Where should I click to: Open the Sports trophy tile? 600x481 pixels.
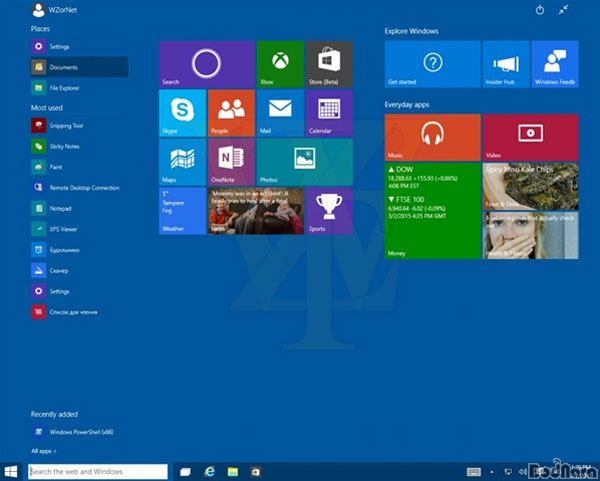[329, 211]
